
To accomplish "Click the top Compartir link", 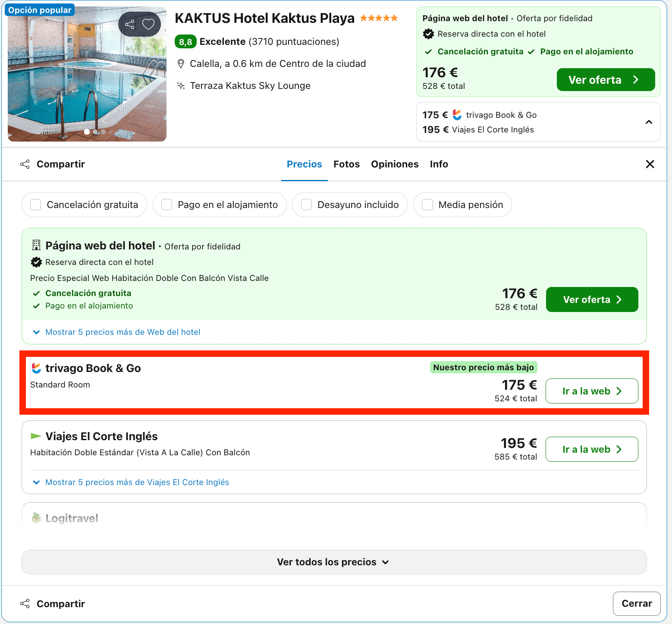I will pos(61,164).
